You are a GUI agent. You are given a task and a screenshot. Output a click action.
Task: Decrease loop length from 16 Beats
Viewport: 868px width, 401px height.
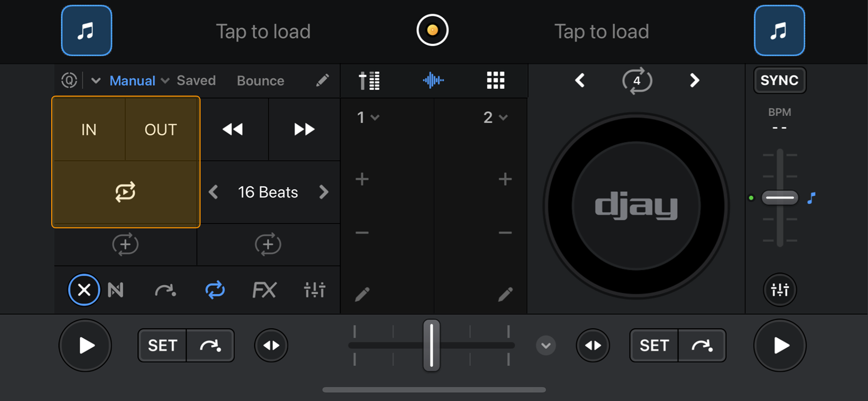click(x=213, y=192)
